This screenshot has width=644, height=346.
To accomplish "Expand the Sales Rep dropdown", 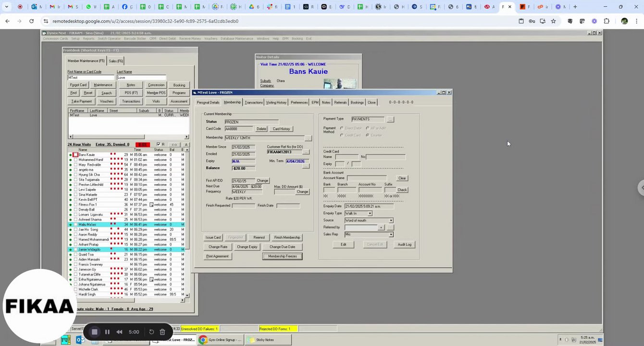I will (390, 235).
